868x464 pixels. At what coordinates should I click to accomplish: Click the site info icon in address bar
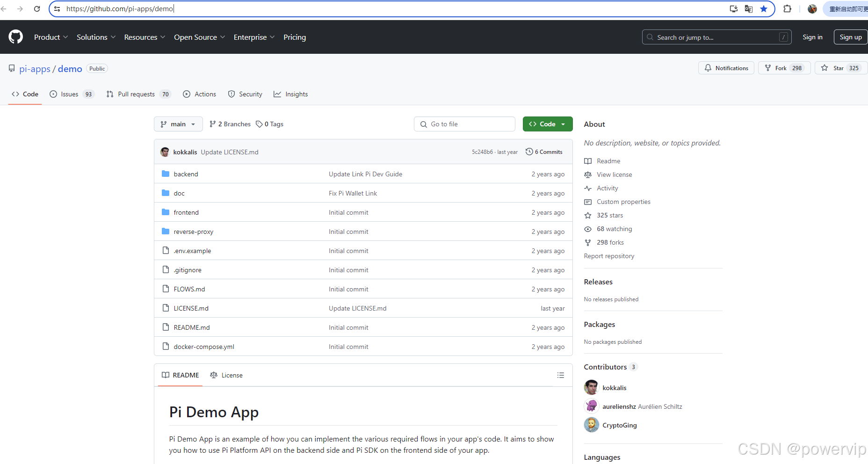(57, 9)
